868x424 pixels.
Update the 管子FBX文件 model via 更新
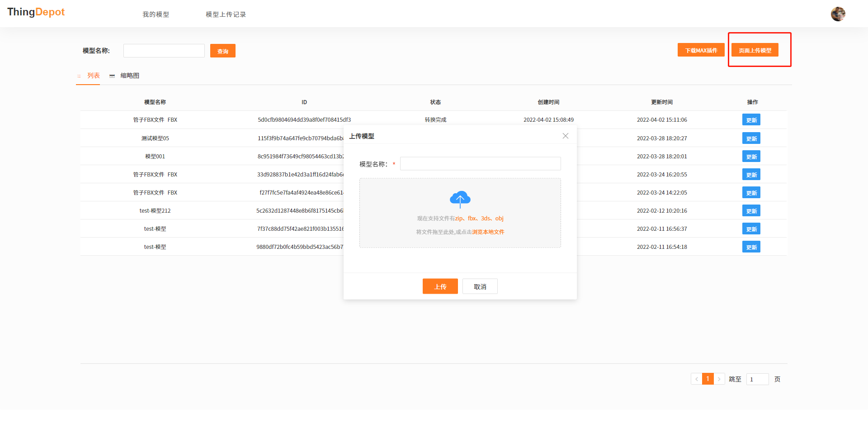coord(751,119)
